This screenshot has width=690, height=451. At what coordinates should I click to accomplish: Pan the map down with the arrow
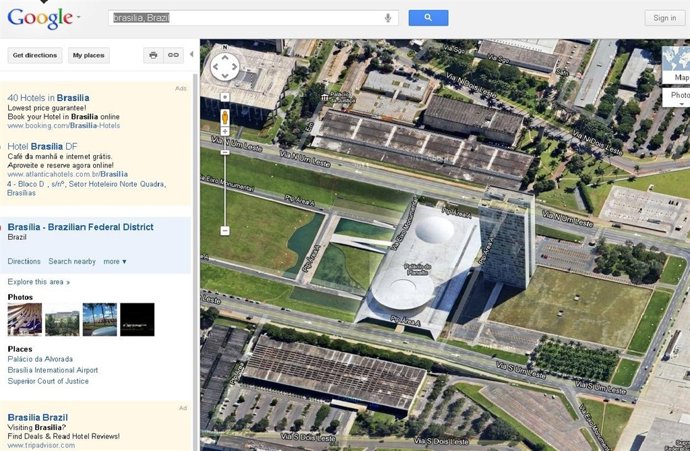(225, 77)
